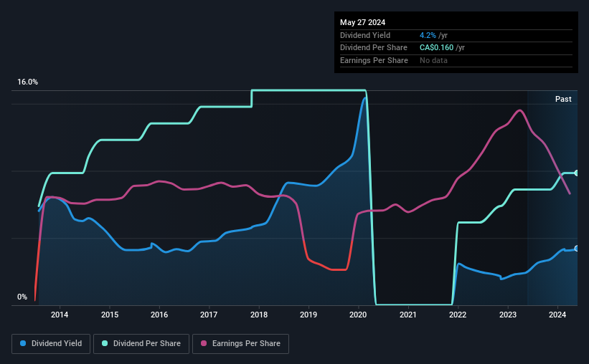Select the Dividend Yield end-point marker

(577, 249)
